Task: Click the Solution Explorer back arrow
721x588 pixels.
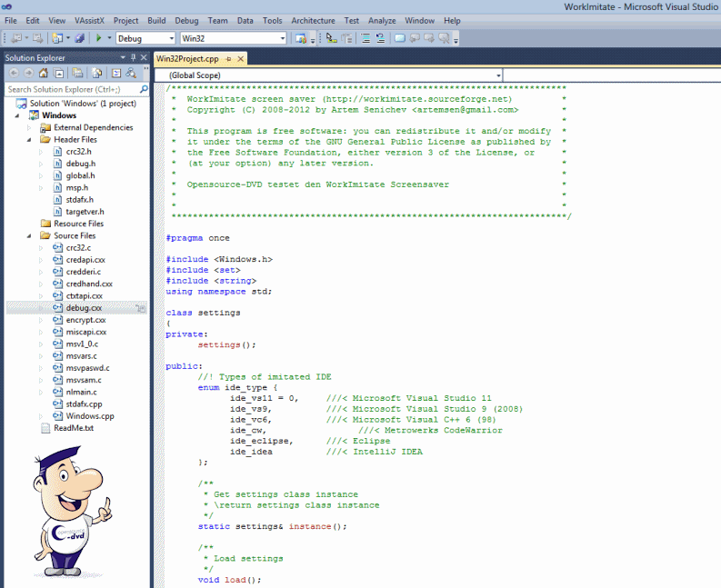Action: pyautogui.click(x=13, y=73)
